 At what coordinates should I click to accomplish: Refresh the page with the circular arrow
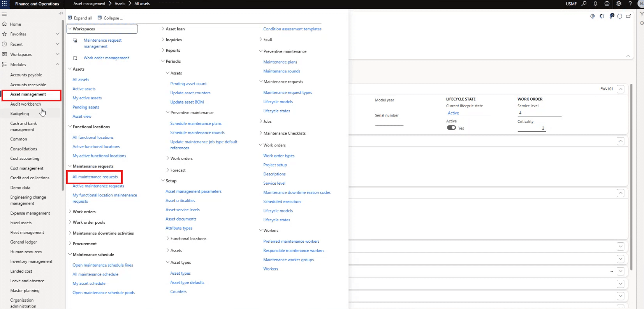tap(619, 16)
